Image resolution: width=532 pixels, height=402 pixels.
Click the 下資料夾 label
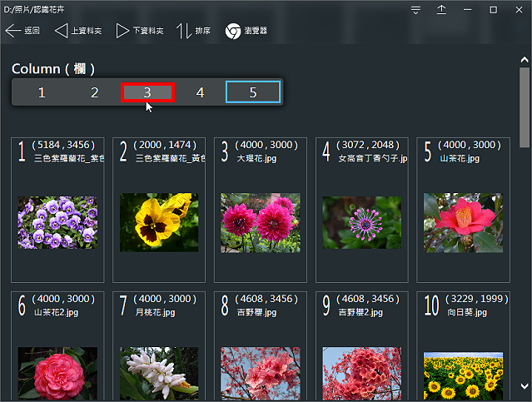point(148,31)
